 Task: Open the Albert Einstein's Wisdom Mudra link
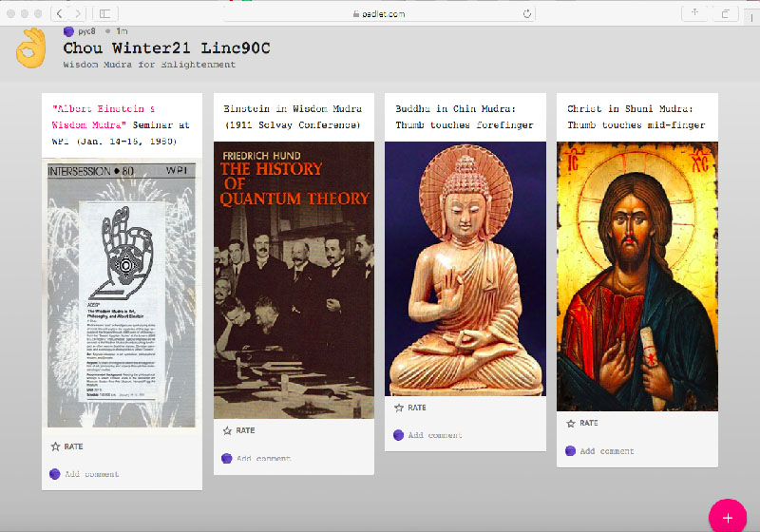pos(104,116)
